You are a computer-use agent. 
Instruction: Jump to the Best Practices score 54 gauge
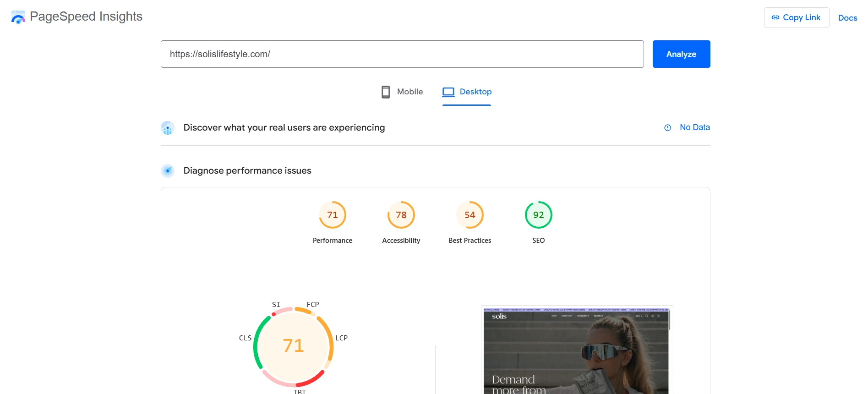(470, 215)
